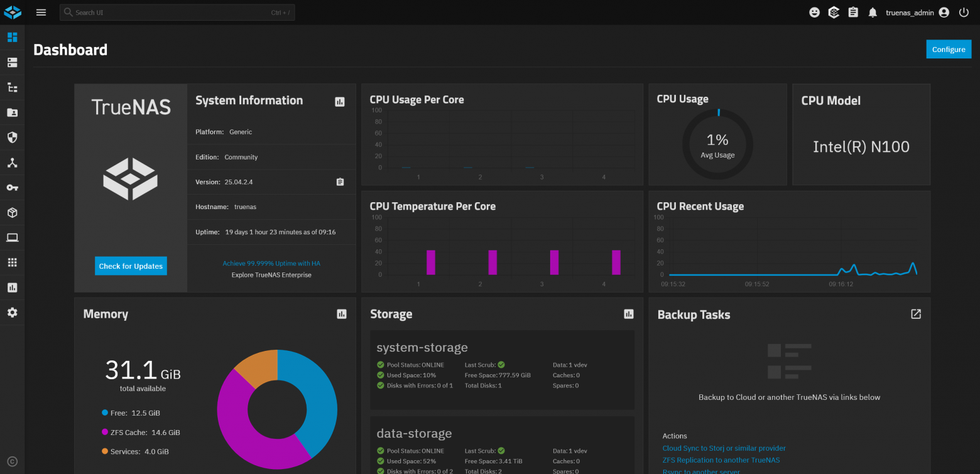Click the Services 4.0 GiB legend

pyautogui.click(x=135, y=451)
